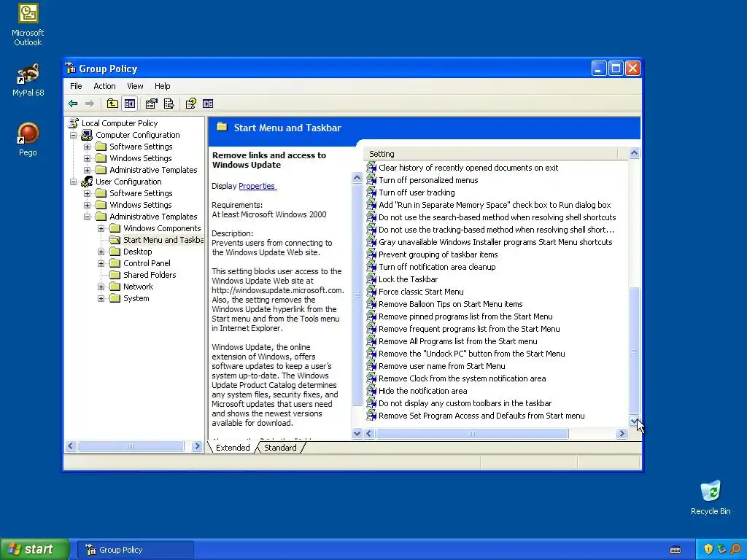
Task: Expand Software Settings under Computer Configuration
Action: 88,147
